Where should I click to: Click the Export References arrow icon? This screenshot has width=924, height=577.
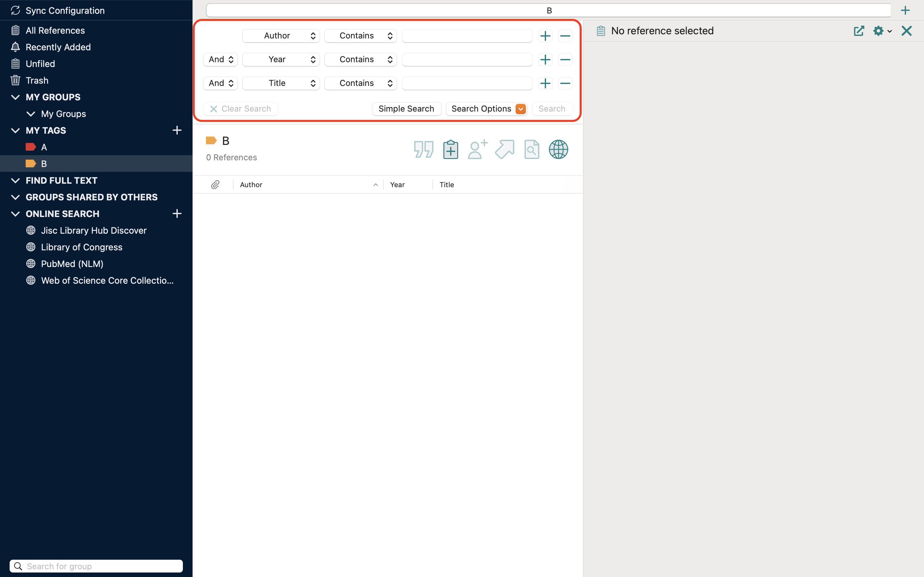coord(504,149)
